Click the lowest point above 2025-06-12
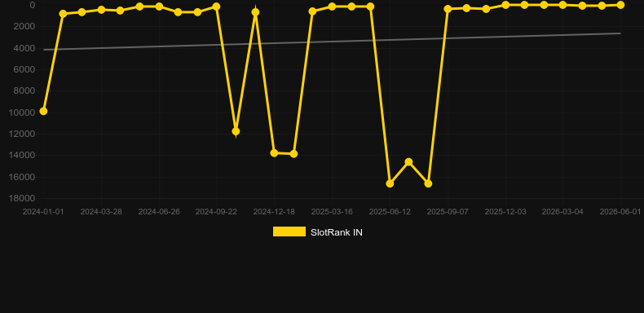This screenshot has width=644, height=313. (390, 183)
